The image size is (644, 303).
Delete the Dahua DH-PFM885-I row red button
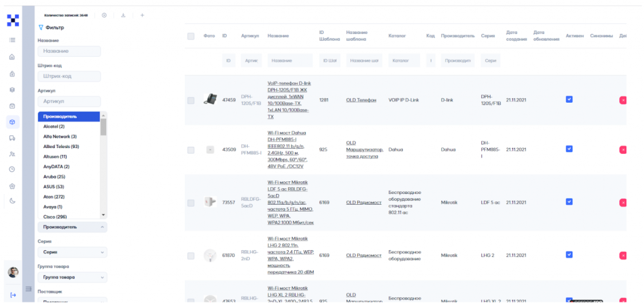coord(623,150)
